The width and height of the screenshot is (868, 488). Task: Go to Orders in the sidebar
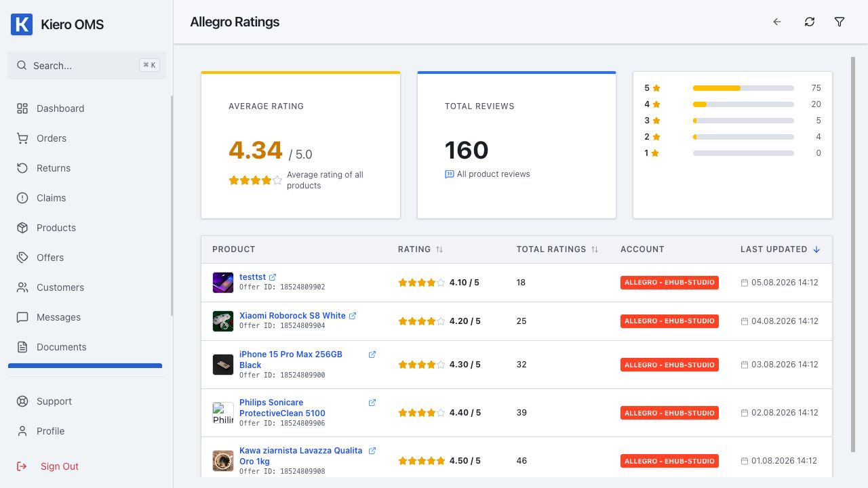tap(86, 138)
